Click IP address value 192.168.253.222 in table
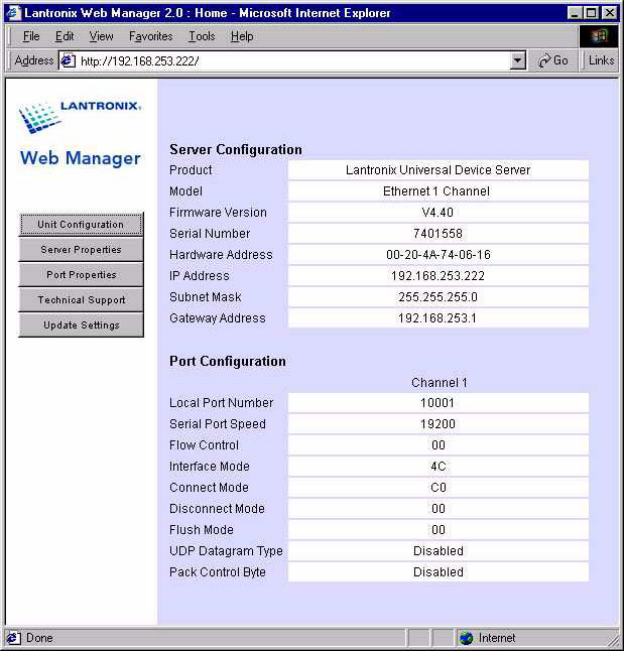Screen dimensions: 624x651 pyautogui.click(x=438, y=276)
